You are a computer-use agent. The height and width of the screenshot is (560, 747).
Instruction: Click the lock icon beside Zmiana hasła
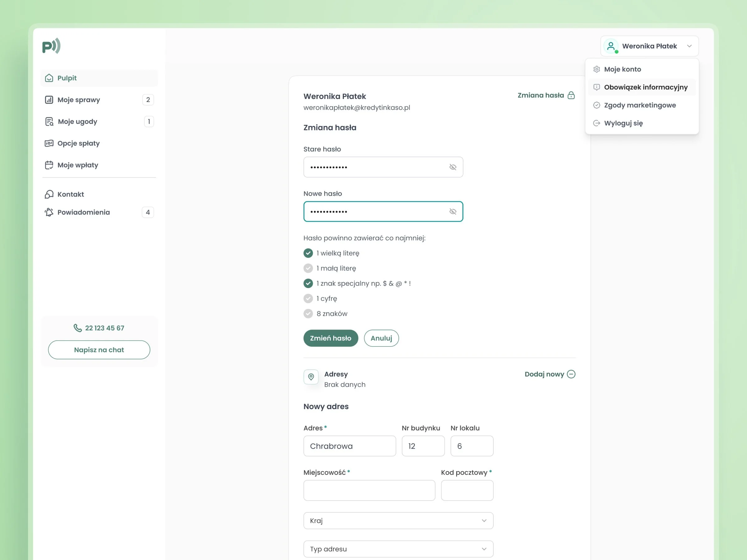(571, 95)
